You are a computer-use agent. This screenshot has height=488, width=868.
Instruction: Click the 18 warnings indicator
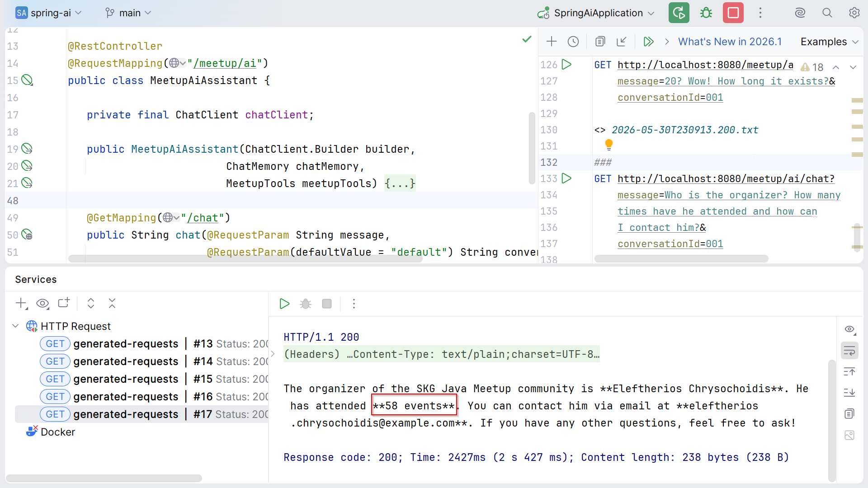pos(812,67)
